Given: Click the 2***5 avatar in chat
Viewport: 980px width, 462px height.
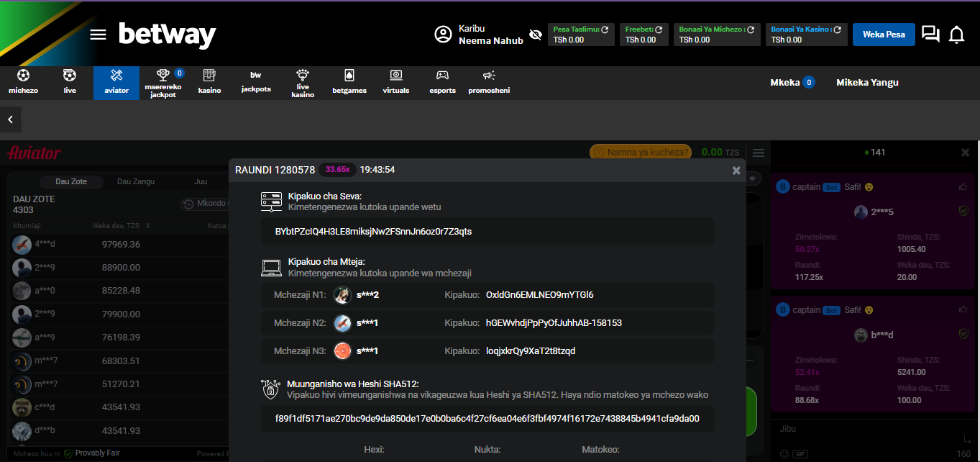Looking at the screenshot, I should 861,212.
